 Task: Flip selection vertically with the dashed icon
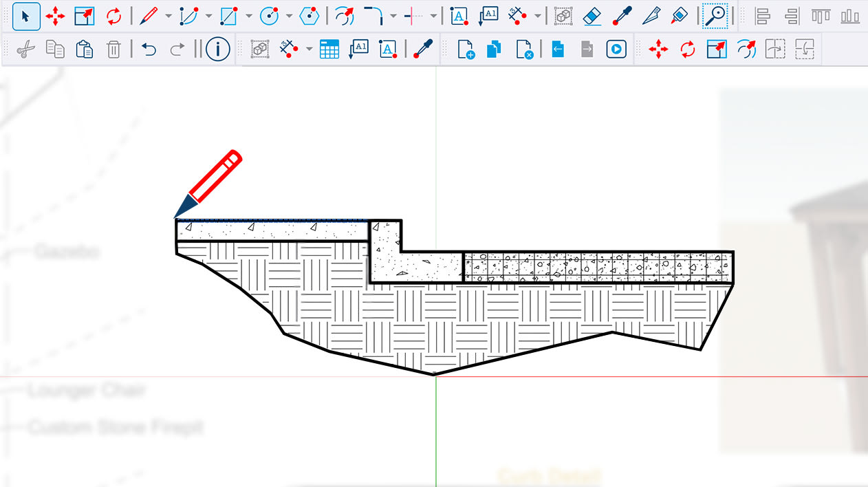pyautogui.click(x=804, y=50)
